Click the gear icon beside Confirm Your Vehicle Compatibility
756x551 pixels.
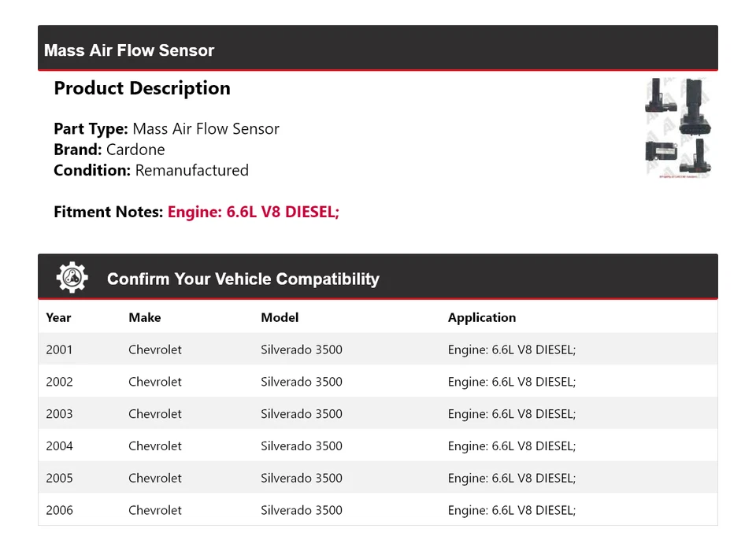tap(72, 278)
